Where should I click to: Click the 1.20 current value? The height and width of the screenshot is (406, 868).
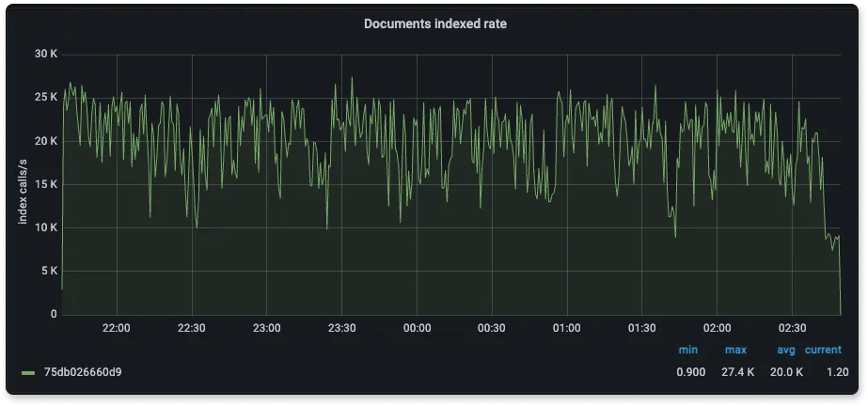click(838, 372)
